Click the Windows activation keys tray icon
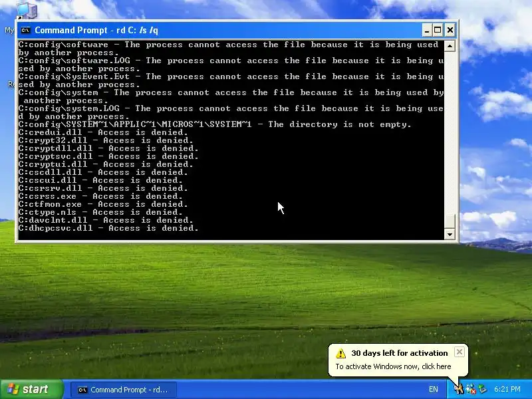 pos(458,389)
